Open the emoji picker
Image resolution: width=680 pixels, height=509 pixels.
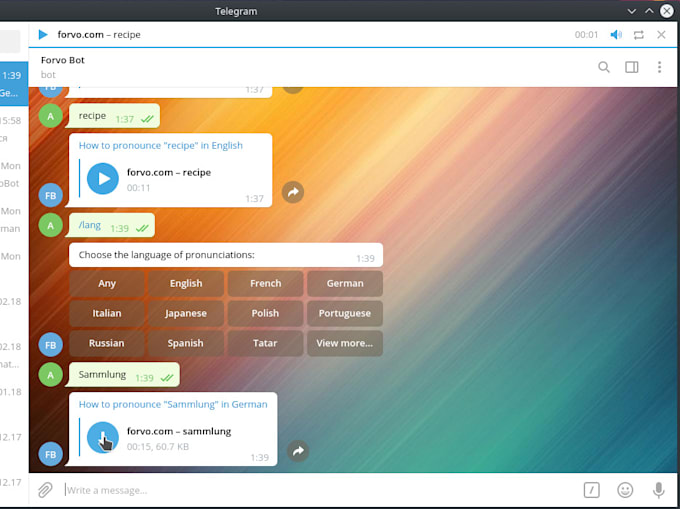tap(625, 490)
